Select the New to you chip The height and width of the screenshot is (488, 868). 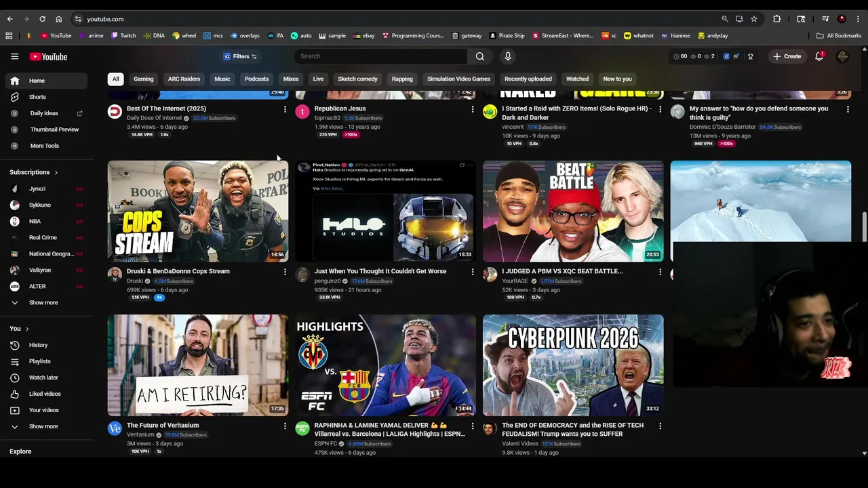(617, 79)
